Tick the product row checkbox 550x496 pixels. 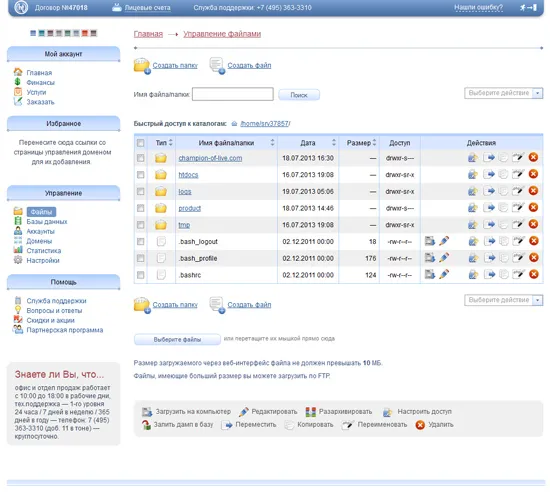[141, 208]
